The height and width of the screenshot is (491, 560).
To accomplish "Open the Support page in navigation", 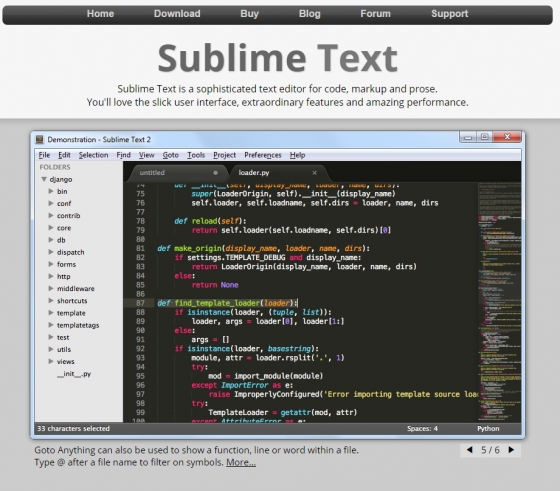I will pyautogui.click(x=449, y=14).
